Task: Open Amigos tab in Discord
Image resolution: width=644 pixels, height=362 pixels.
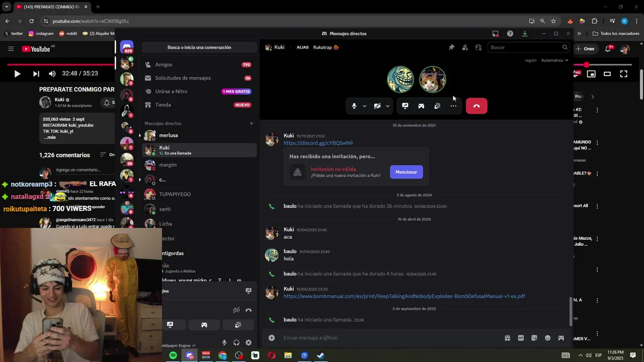Action: click(199, 64)
